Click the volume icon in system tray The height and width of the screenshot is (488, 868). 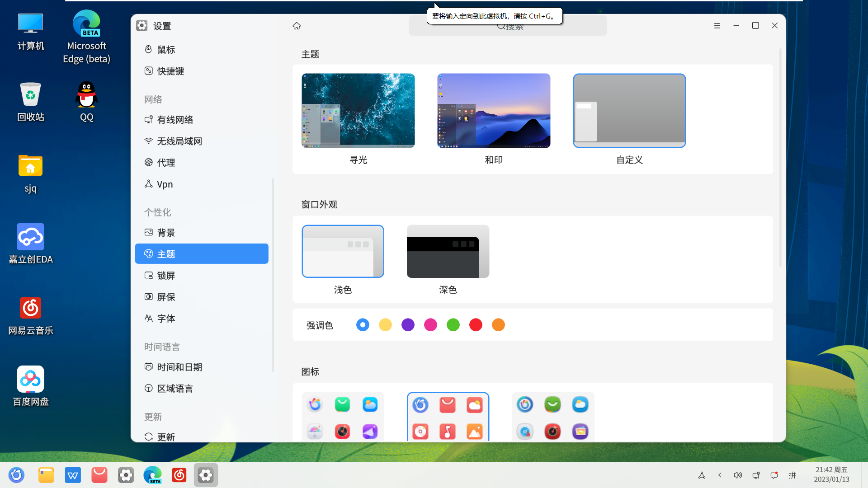click(738, 475)
